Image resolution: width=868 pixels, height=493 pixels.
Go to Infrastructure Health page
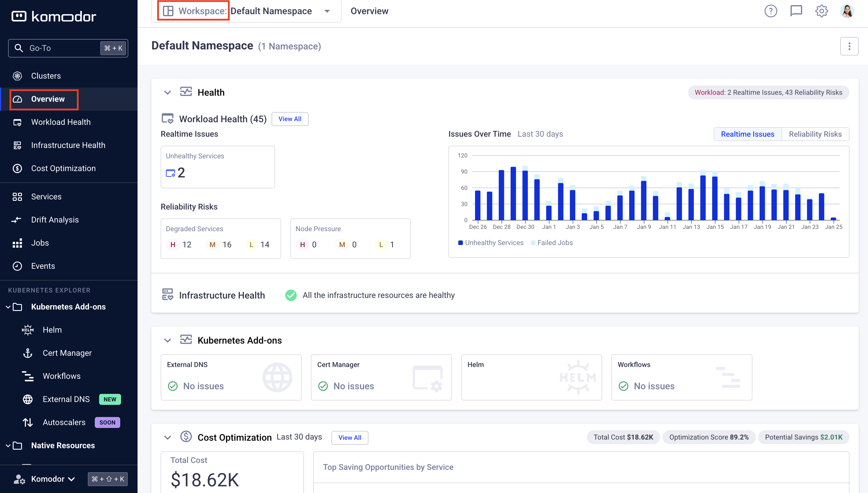(69, 145)
